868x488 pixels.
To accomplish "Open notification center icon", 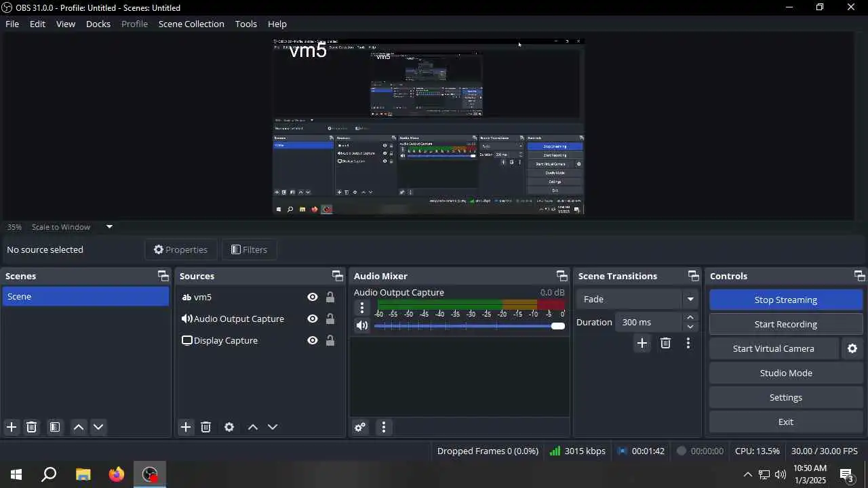I will (x=848, y=474).
